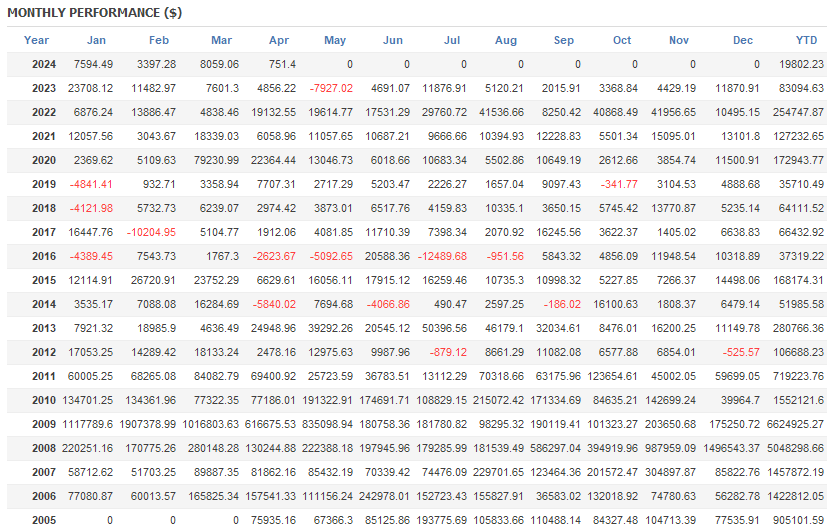Select the YTD column header

pyautogui.click(x=806, y=40)
